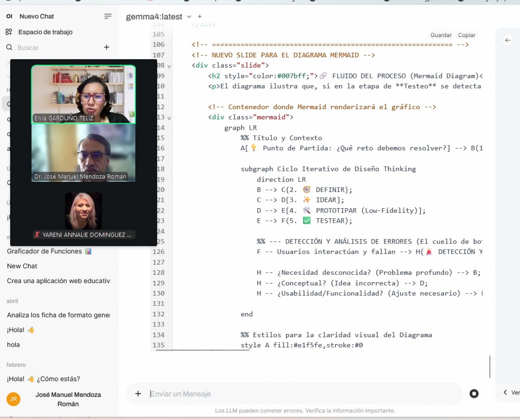Click the code line with TESTEAR
Viewport: 520px width, 420px height.
[x=304, y=221]
